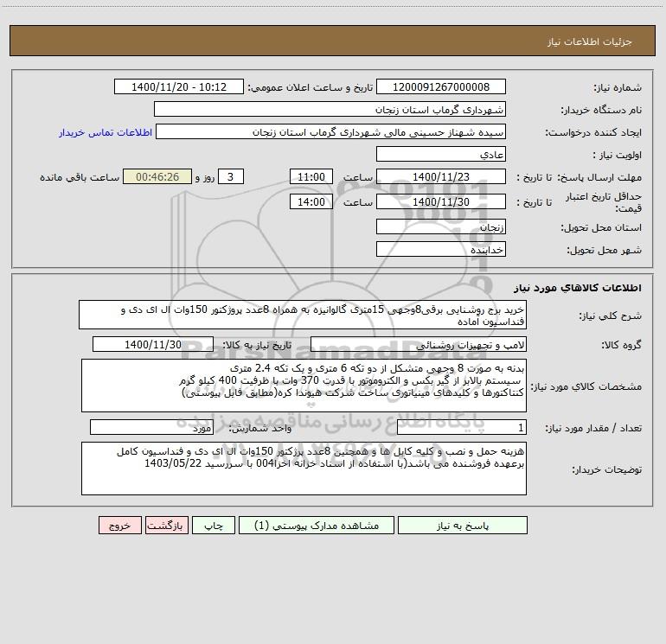Open اطلاعات تماس خریدار link
Screen dimensions: 666x644
(106, 132)
